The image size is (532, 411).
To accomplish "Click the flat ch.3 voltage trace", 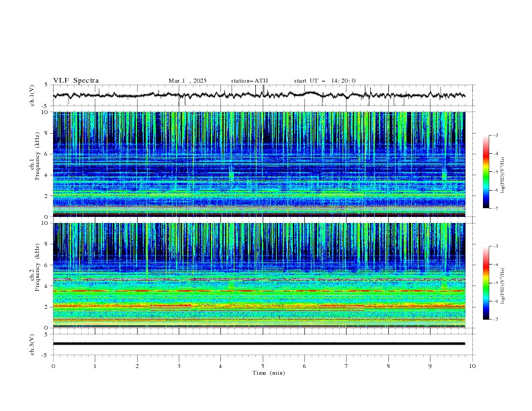I will (x=259, y=344).
